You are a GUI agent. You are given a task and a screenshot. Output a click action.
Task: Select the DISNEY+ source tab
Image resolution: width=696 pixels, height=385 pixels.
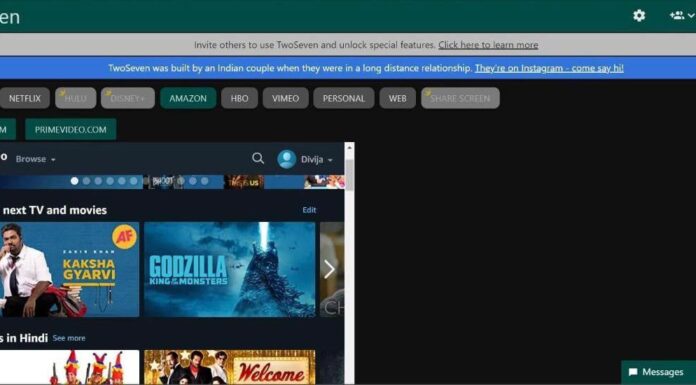[128, 98]
